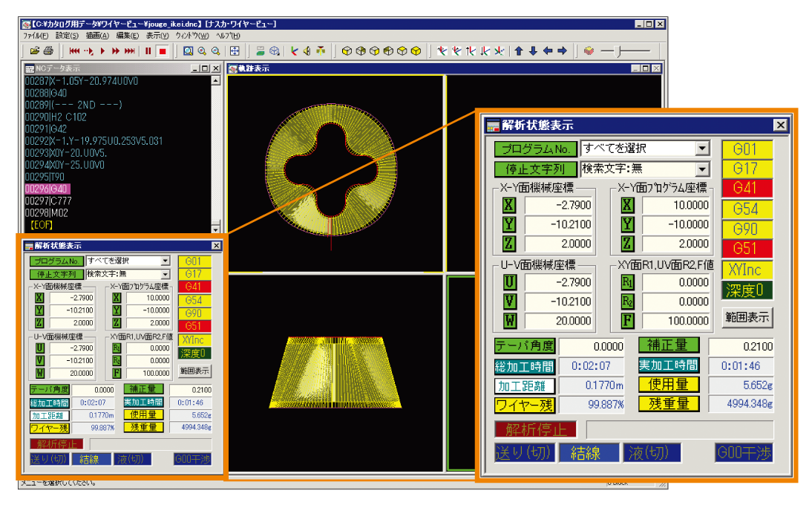Click the blue up arrow toolbar icon

[519, 50]
